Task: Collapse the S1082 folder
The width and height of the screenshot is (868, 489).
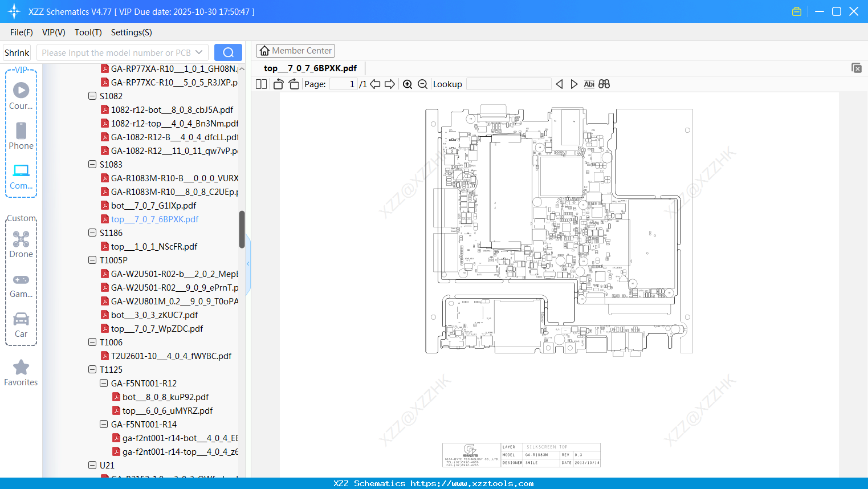Action: tap(92, 96)
